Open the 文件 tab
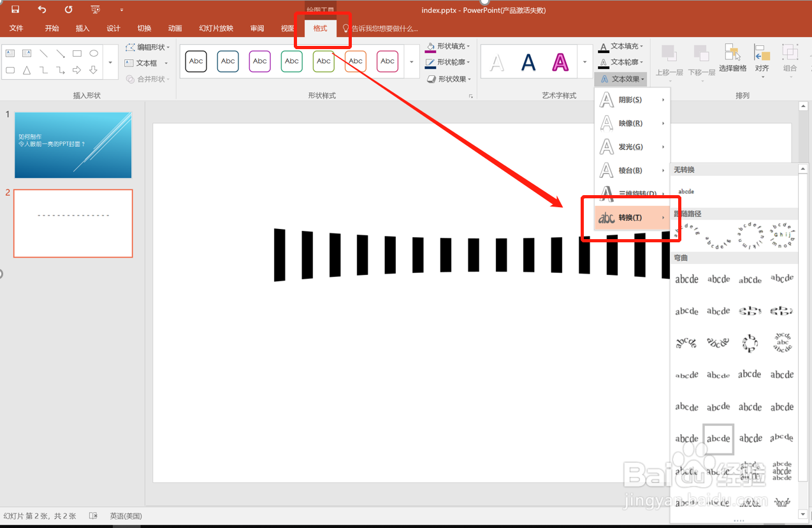Screen dimensions: 812x528 tap(16, 29)
